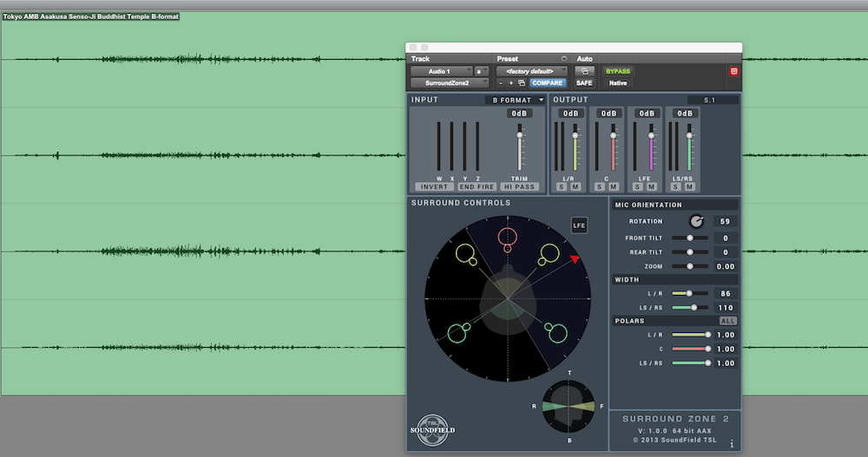Click the rotation knob
The image size is (868, 457).
[x=696, y=221]
